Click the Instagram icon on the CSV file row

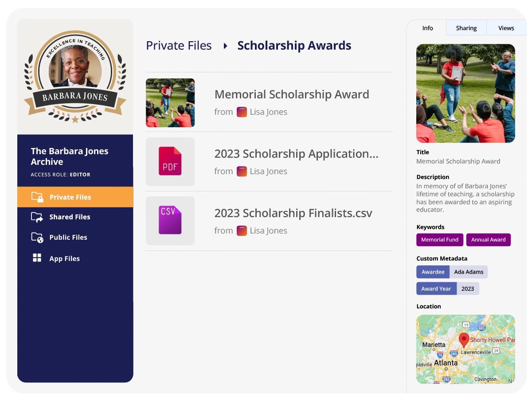pos(242,230)
